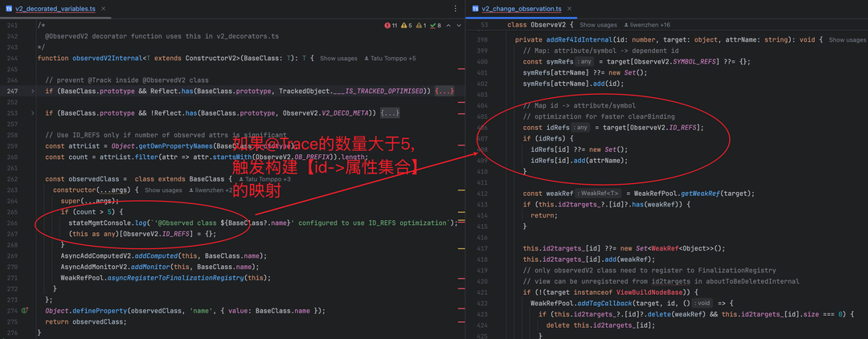Screen dimensions: 868x339
Task: Click the addRef4IdInternal method name
Action: click(578, 40)
